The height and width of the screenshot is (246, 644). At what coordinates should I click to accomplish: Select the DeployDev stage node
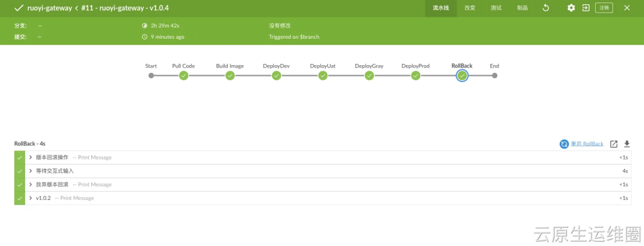pos(277,75)
